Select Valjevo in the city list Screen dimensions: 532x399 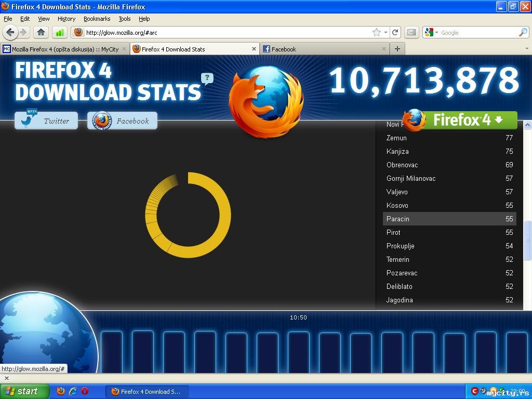click(x=449, y=192)
